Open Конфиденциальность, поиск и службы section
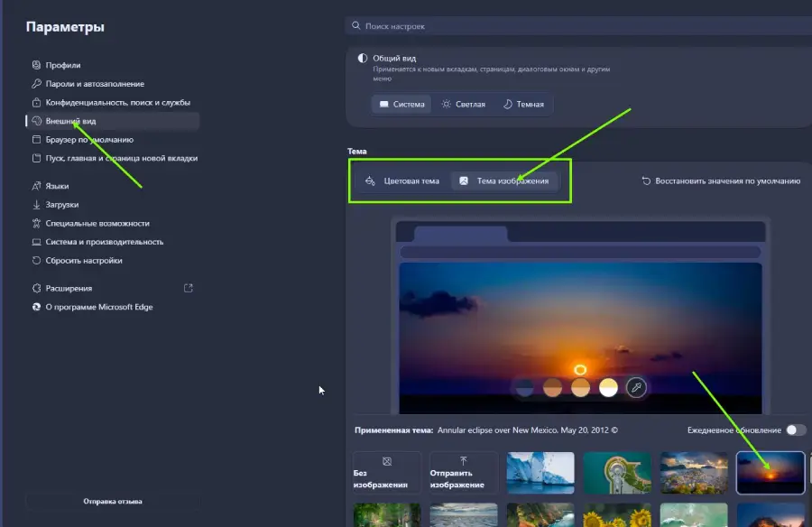Image resolution: width=812 pixels, height=527 pixels. click(x=113, y=102)
